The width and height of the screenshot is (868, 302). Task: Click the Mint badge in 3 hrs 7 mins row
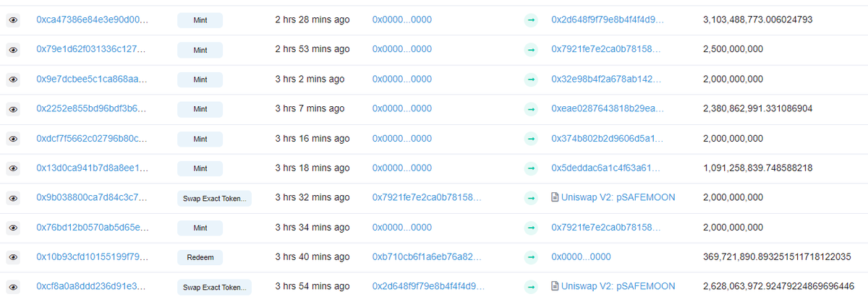(x=200, y=110)
